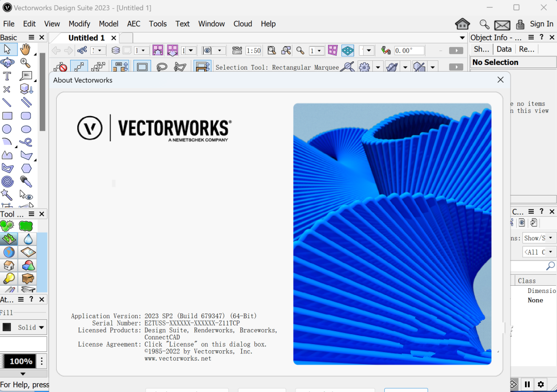Click the black fill color swatch
This screenshot has width=557, height=392.
tap(7, 328)
